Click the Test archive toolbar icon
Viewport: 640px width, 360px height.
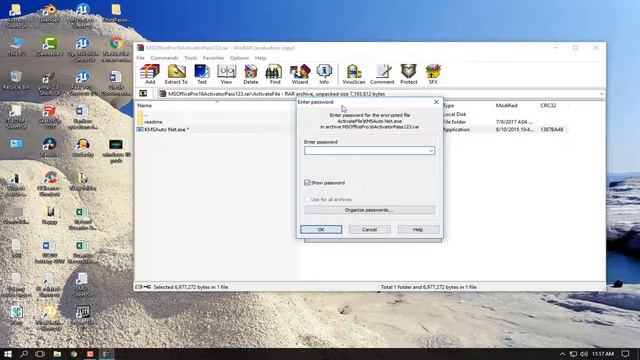click(x=202, y=74)
